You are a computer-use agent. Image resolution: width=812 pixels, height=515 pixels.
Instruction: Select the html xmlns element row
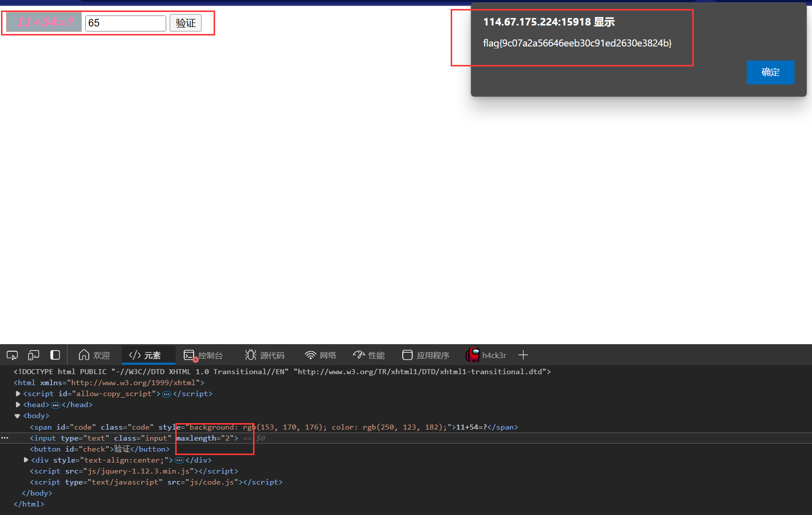[x=109, y=383]
